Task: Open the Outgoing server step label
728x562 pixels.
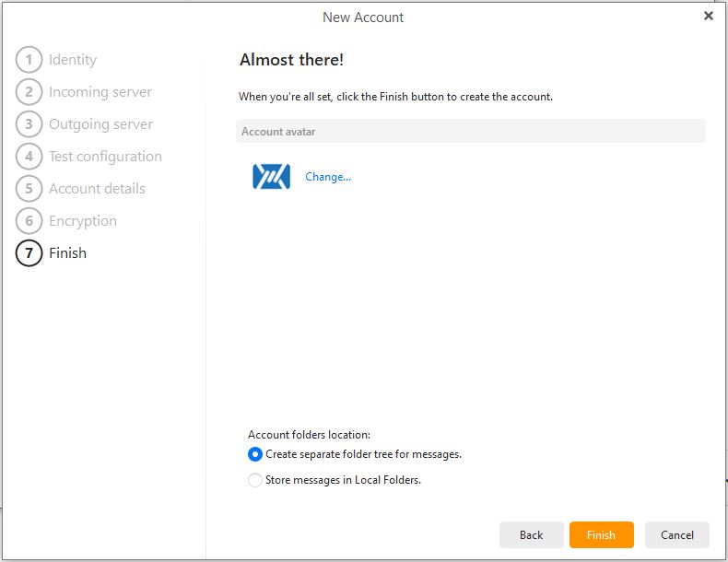Action: [100, 124]
